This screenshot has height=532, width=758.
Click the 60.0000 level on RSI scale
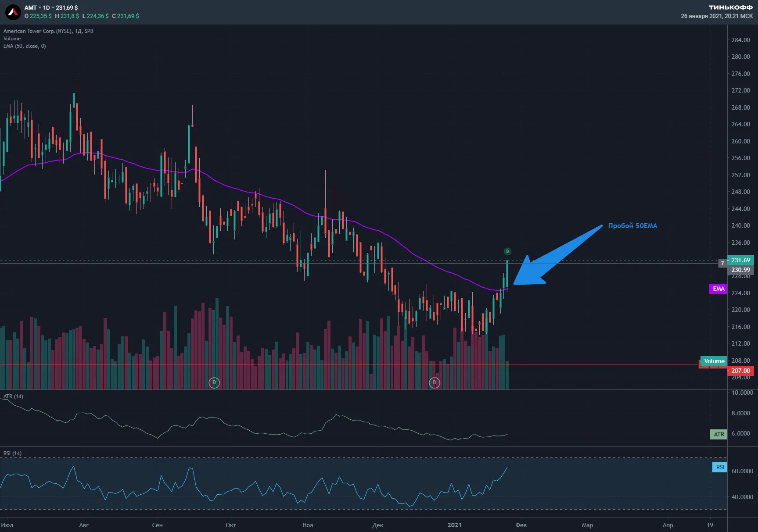(x=742, y=471)
